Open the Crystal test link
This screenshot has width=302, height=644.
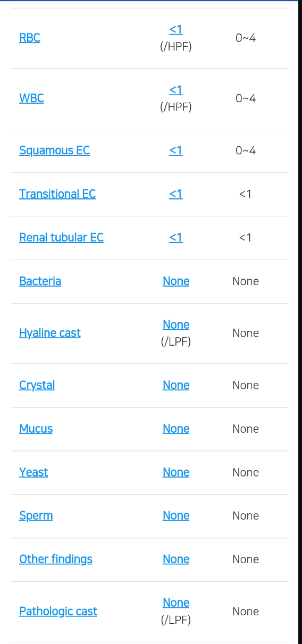(37, 386)
